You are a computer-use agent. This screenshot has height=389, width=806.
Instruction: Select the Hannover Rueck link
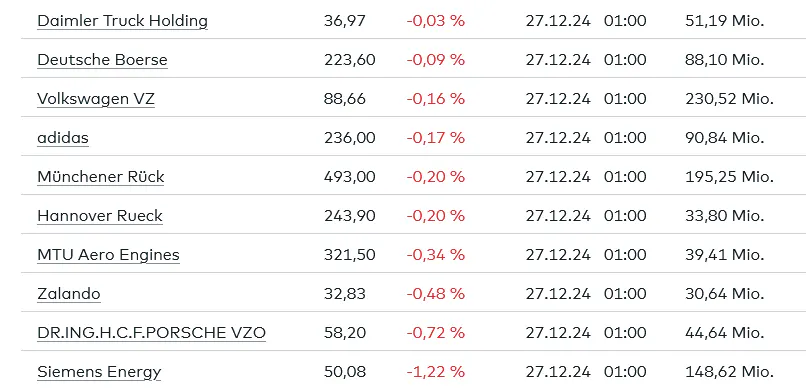point(100,216)
